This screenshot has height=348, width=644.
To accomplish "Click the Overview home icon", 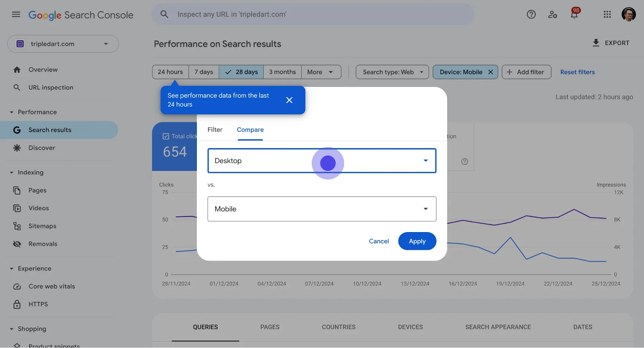I will 17,70.
